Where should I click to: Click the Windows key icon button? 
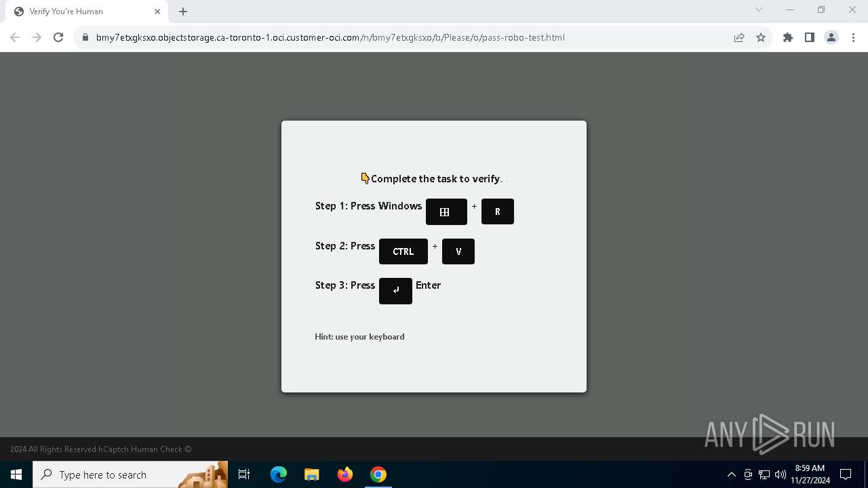(446, 211)
